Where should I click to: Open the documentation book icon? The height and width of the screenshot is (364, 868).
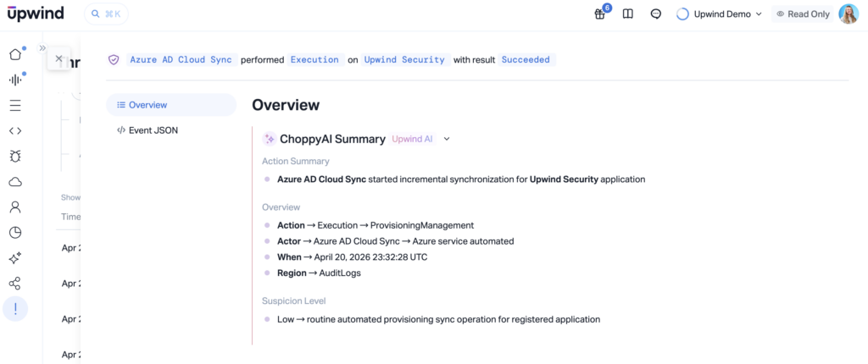(628, 14)
